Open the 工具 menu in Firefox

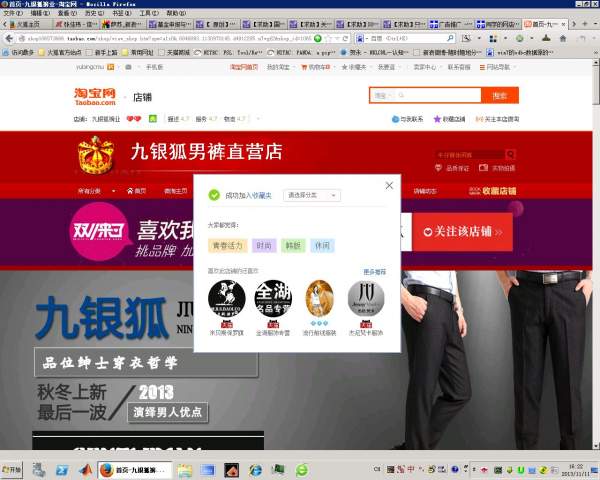coord(149,13)
